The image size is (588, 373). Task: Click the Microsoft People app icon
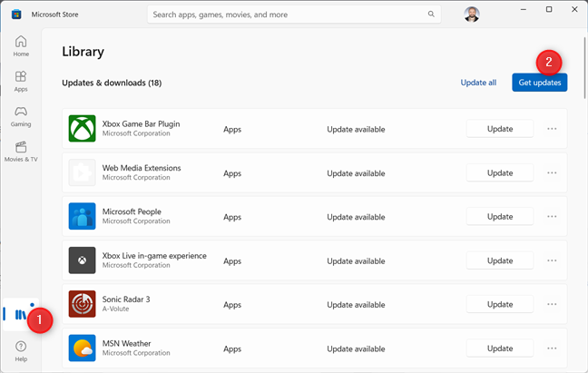coord(83,216)
